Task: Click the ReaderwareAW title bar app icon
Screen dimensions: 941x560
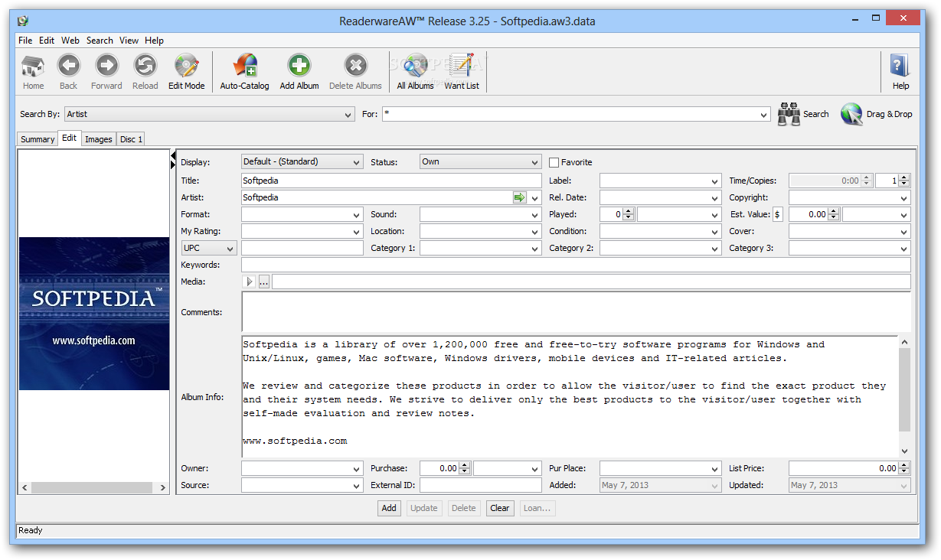Action: pyautogui.click(x=23, y=21)
